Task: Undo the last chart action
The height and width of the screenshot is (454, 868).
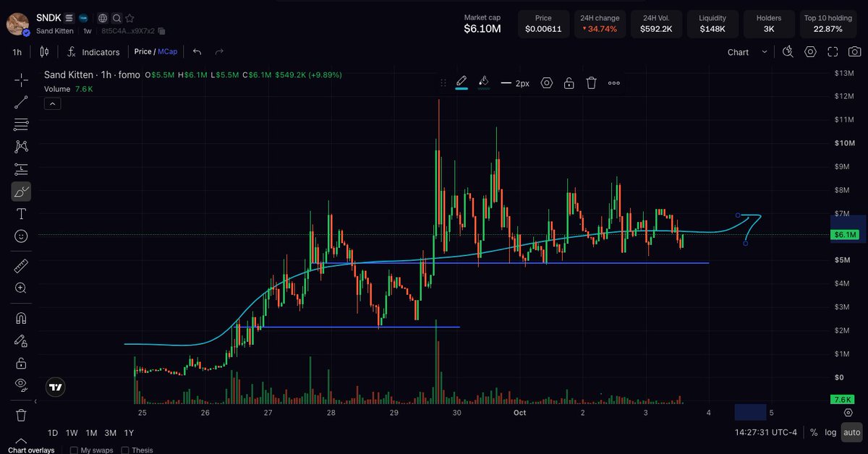Action: click(197, 52)
